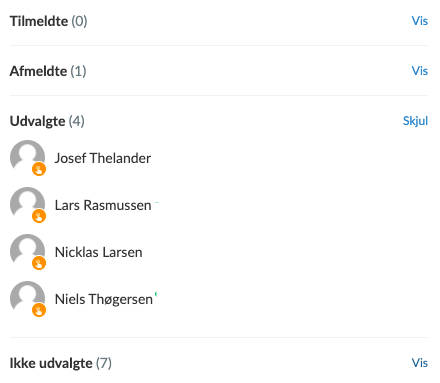Hide the Udvalgte list with Skjul
The width and height of the screenshot is (440, 383).
pyautogui.click(x=415, y=121)
